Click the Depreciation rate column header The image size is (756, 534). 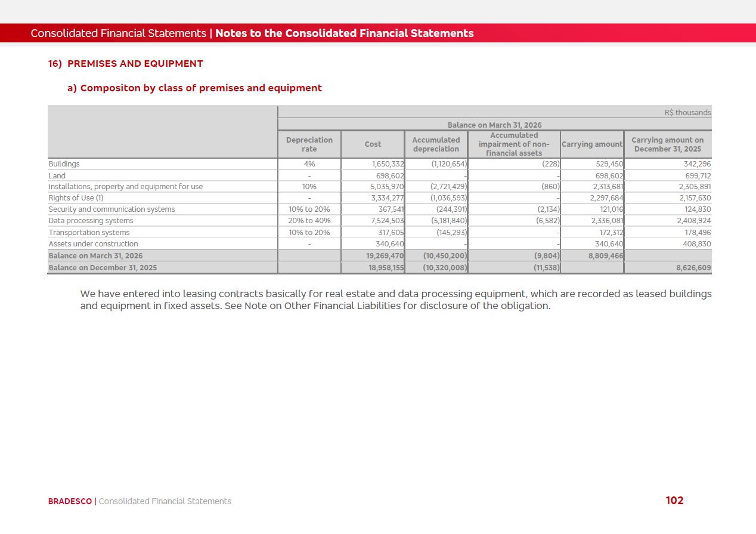click(309, 144)
